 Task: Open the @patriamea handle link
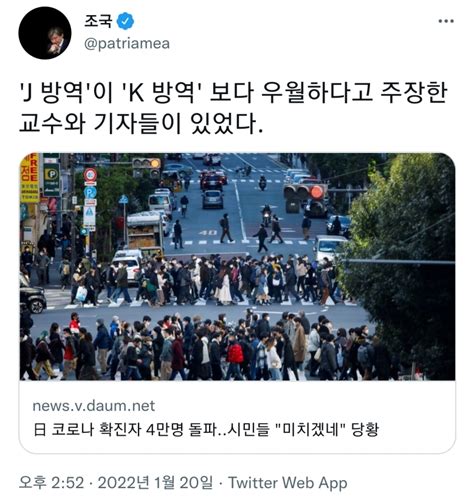(x=127, y=44)
